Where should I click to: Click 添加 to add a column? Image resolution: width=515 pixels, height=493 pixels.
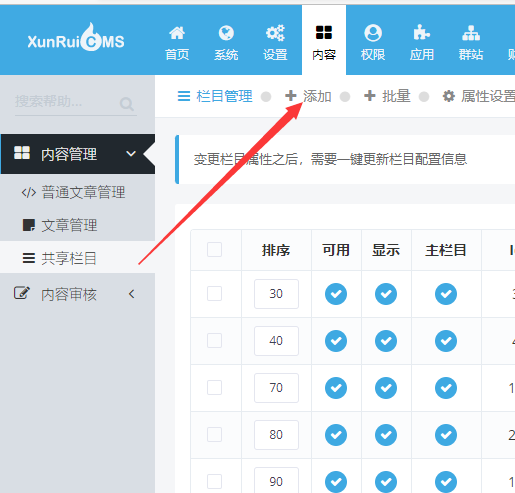pos(308,96)
